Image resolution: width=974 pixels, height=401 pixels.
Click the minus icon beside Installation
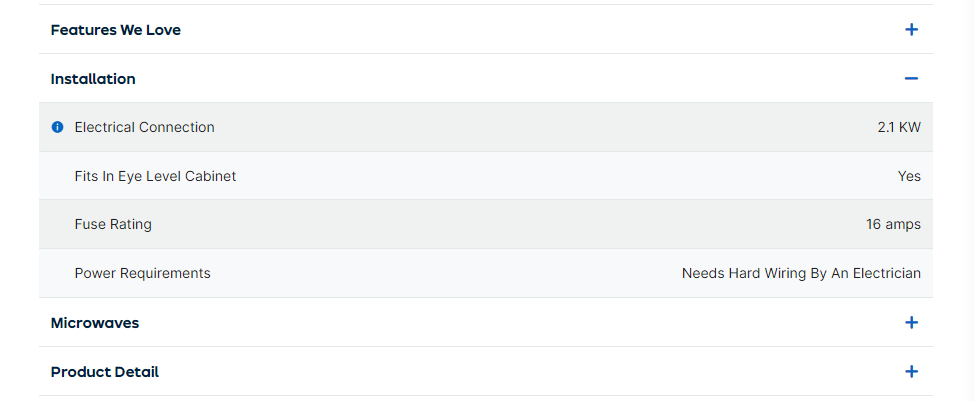pos(911,79)
